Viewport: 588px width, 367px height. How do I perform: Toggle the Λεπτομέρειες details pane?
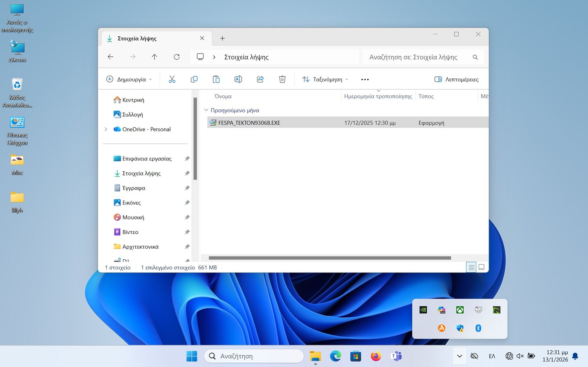(x=456, y=80)
